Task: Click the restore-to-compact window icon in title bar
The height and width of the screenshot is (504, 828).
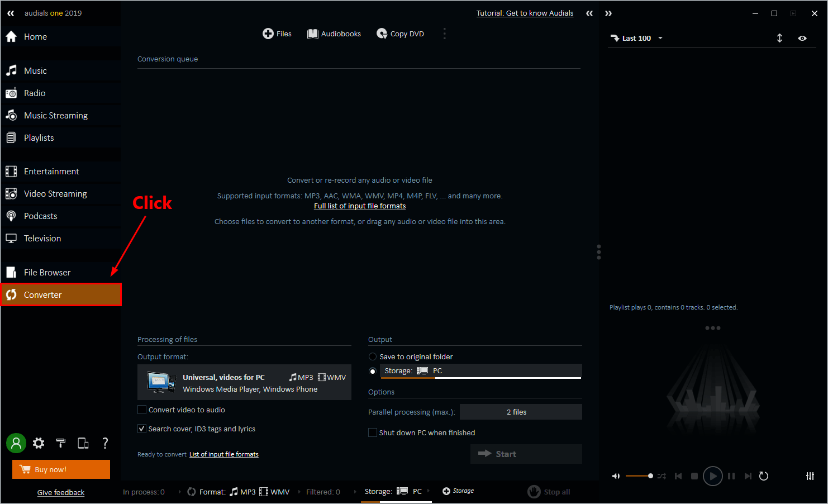Action: tap(793, 13)
